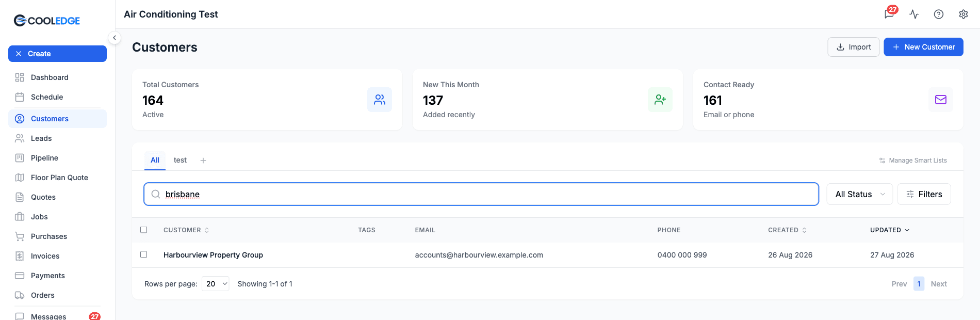The image size is (980, 320).
Task: Open Invoices in the sidebar
Action: (x=57, y=256)
